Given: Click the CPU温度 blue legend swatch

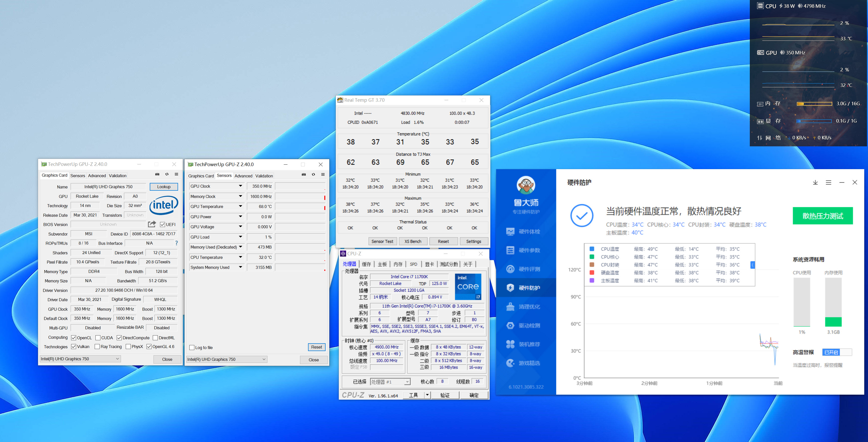Looking at the screenshot, I should point(592,249).
